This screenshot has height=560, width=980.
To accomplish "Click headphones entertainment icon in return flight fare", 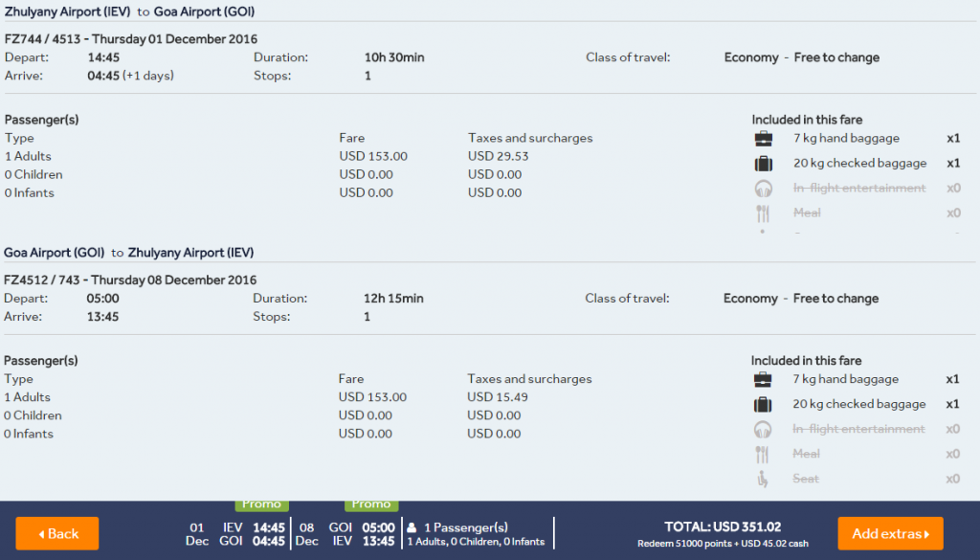I will pyautogui.click(x=763, y=430).
